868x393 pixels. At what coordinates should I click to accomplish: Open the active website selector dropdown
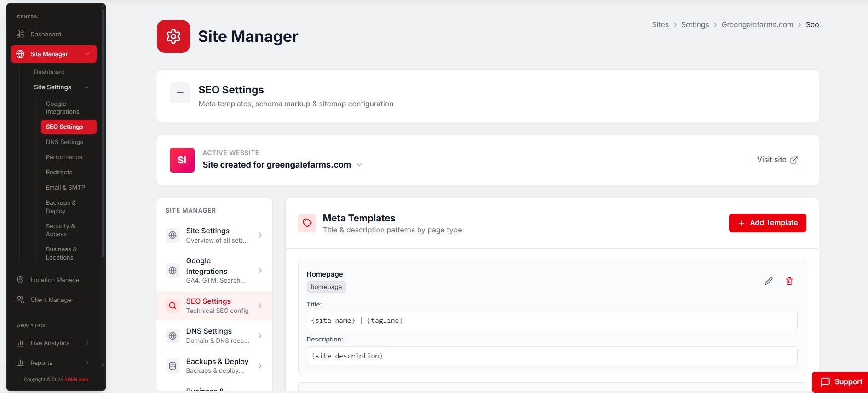click(x=359, y=165)
